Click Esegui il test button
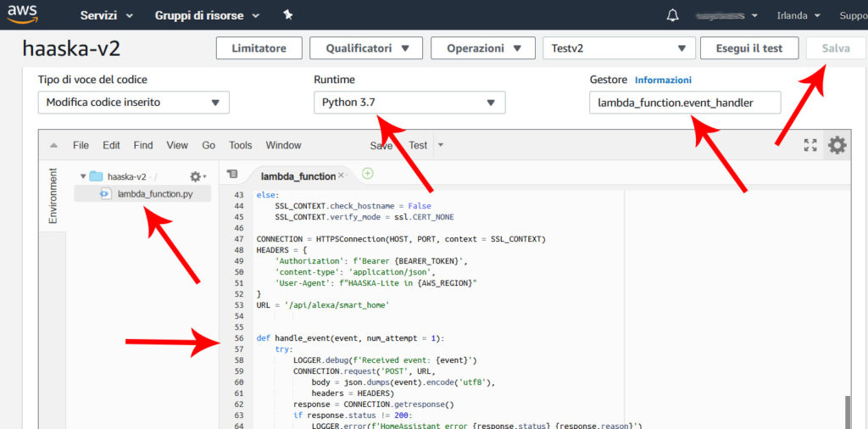868x429 pixels. 749,48
